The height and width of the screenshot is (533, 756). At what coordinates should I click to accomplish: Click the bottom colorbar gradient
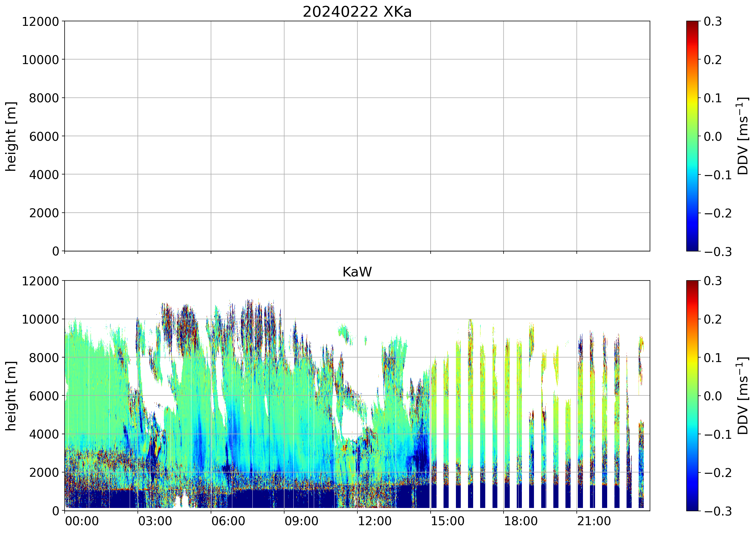pos(692,396)
